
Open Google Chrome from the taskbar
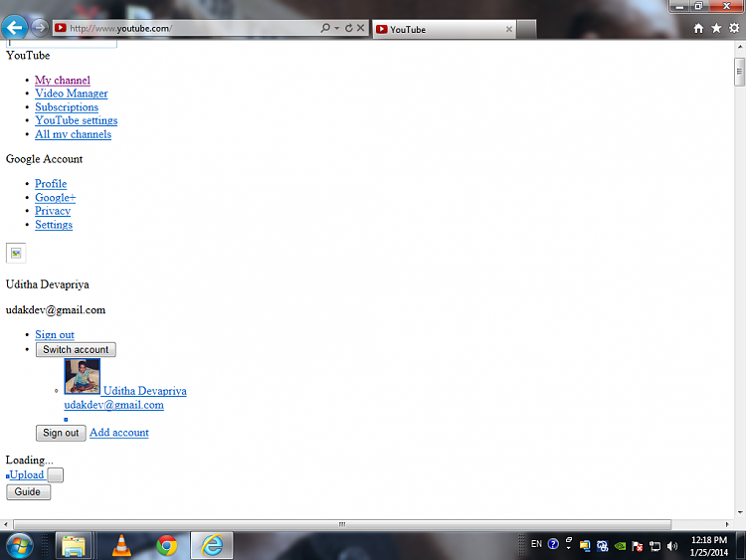(x=166, y=546)
